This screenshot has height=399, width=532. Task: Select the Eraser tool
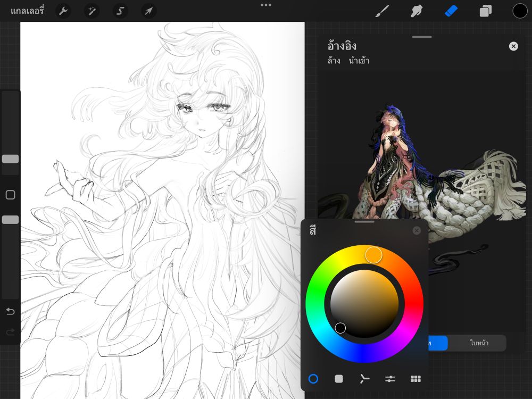tap(451, 11)
